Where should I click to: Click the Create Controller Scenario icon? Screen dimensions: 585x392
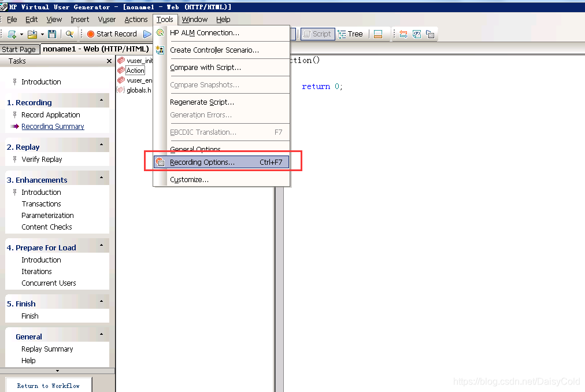coord(160,50)
